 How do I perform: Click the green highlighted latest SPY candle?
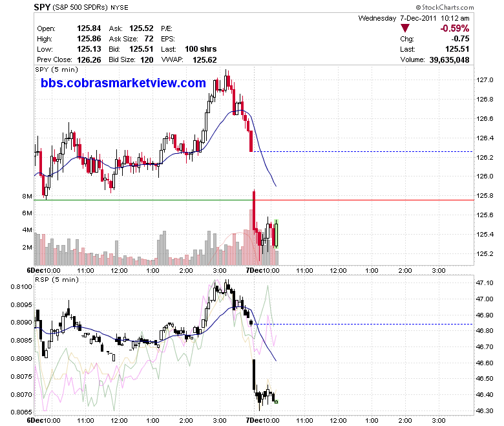point(276,234)
